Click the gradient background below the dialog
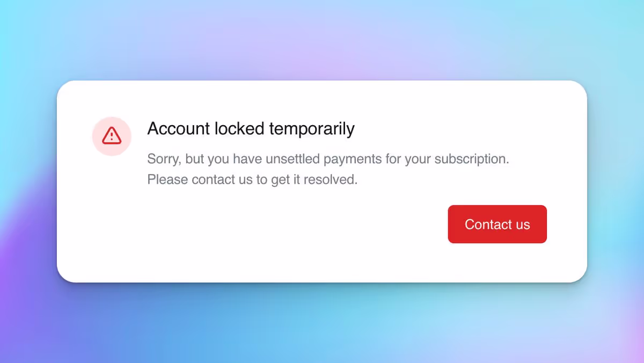 coord(322,328)
